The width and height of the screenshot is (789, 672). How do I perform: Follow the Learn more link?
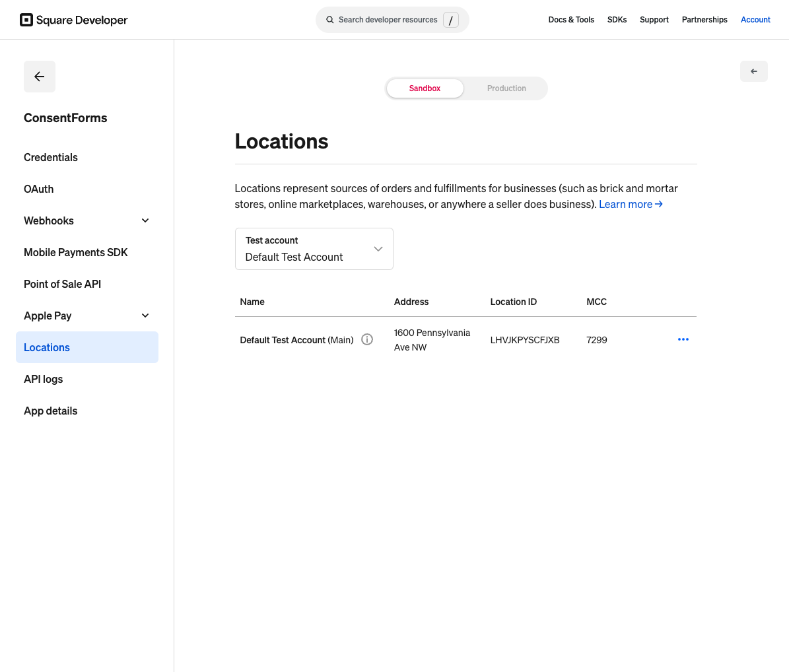click(x=631, y=204)
